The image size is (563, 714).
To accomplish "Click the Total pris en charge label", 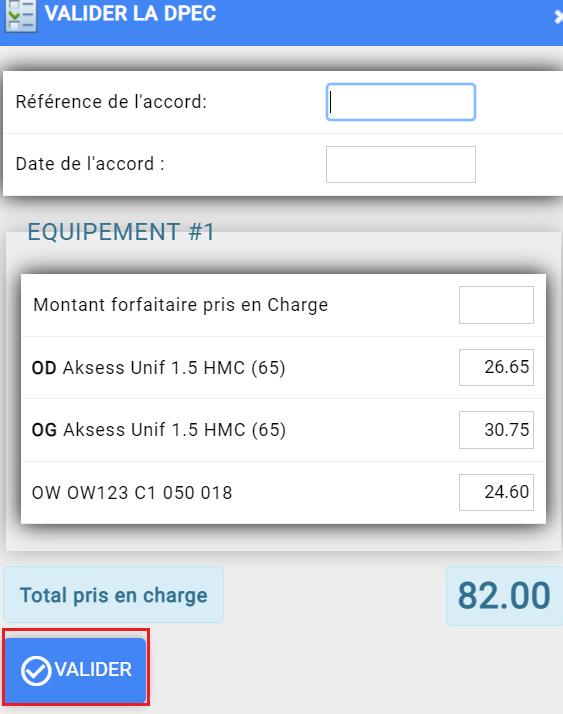I will pyautogui.click(x=113, y=595).
